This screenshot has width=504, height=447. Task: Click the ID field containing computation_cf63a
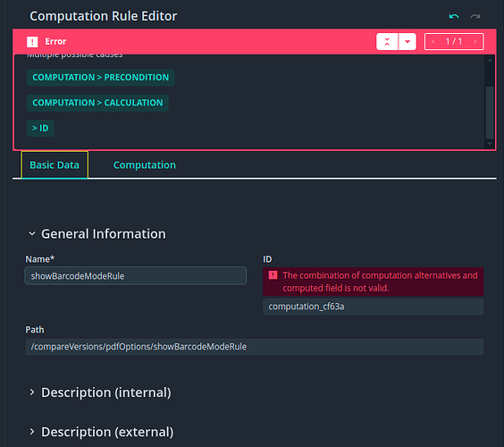tap(374, 307)
